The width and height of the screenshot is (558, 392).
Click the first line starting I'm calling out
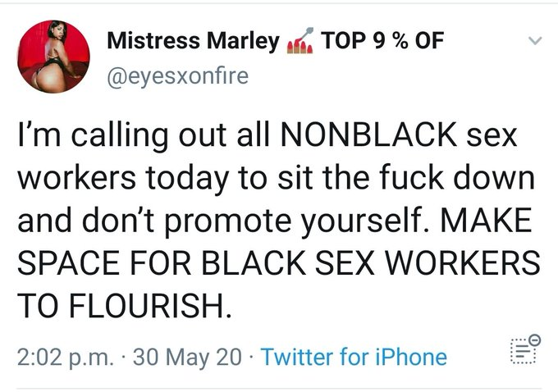coord(268,137)
